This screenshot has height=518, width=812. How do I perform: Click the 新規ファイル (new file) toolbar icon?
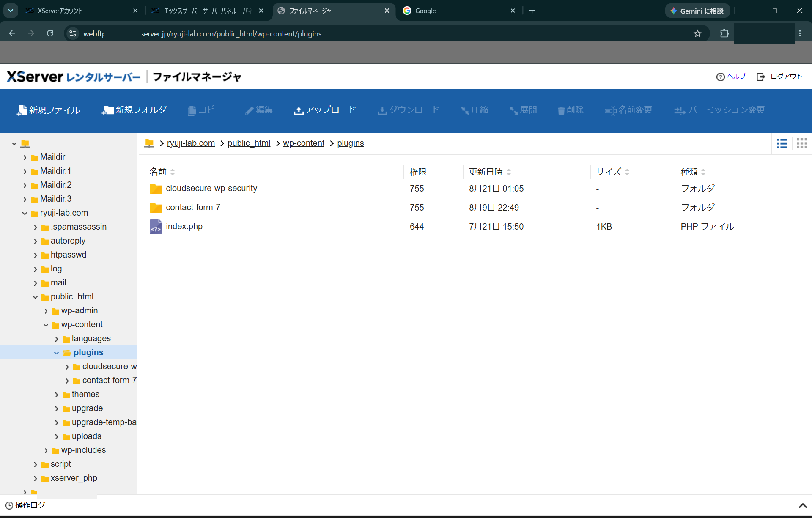[x=22, y=110]
